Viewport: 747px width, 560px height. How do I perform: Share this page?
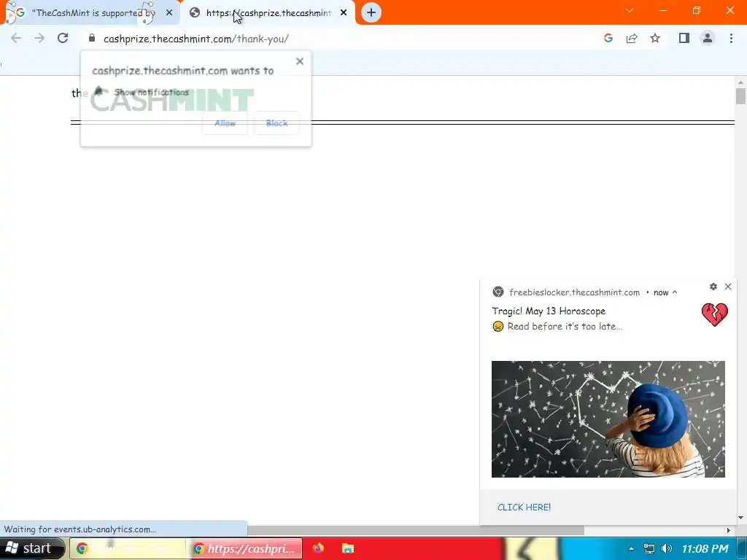pyautogui.click(x=632, y=38)
